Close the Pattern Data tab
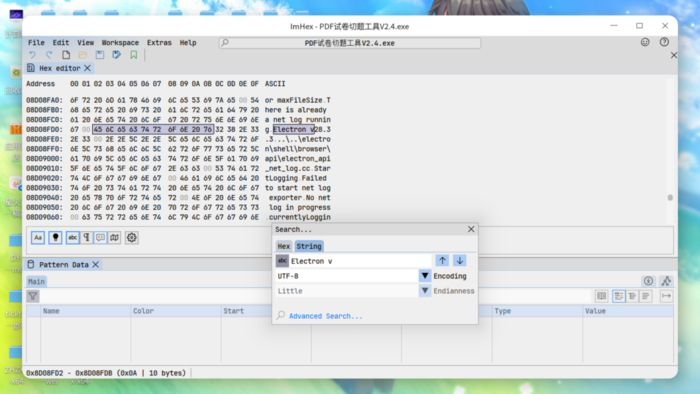Screen dimensions: 700x394 [x=96, y=265]
